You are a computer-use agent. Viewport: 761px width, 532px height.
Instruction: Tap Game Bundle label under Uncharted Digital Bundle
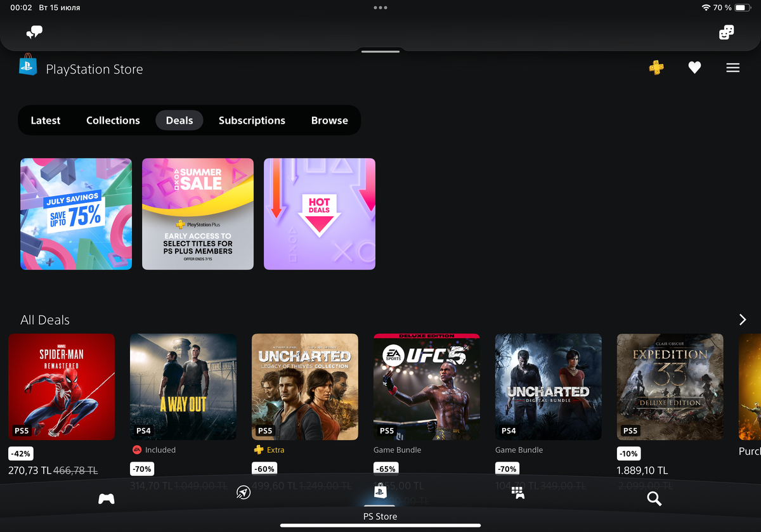tap(519, 450)
